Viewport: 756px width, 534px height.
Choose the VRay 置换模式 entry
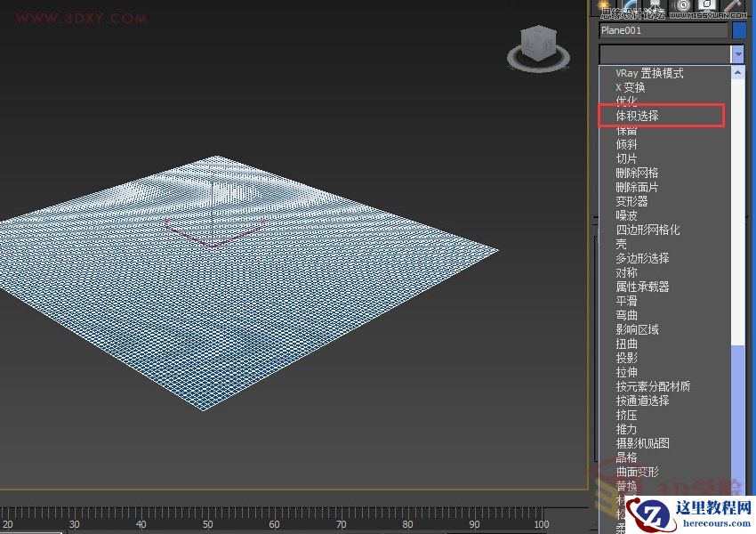647,73
